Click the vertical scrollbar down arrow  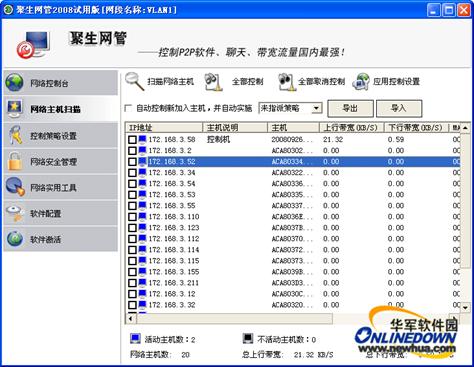click(x=465, y=308)
